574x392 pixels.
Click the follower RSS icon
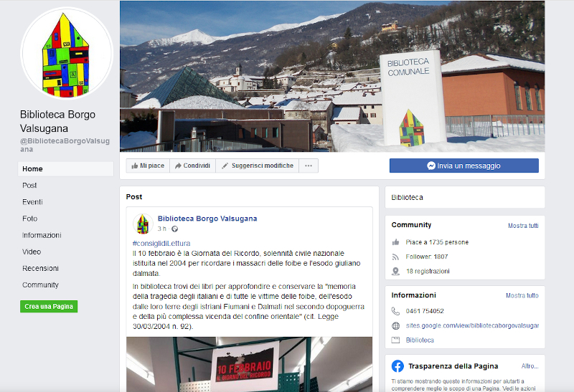click(x=395, y=257)
